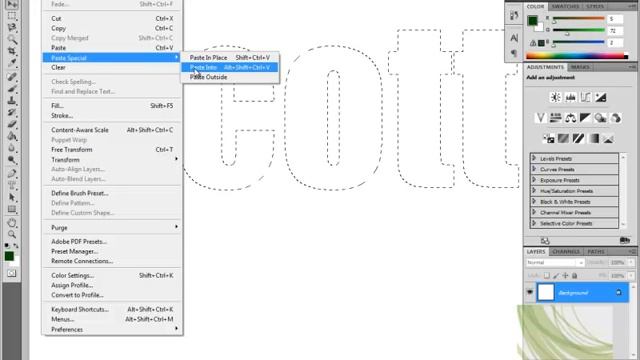The width and height of the screenshot is (640, 360).
Task: Select the Dodge tool
Action: (x=12, y=160)
